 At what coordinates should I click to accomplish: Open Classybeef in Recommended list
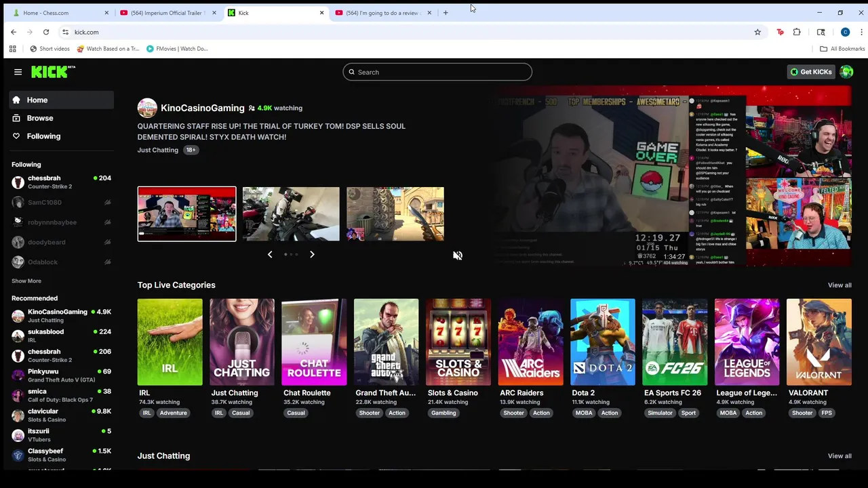point(62,455)
